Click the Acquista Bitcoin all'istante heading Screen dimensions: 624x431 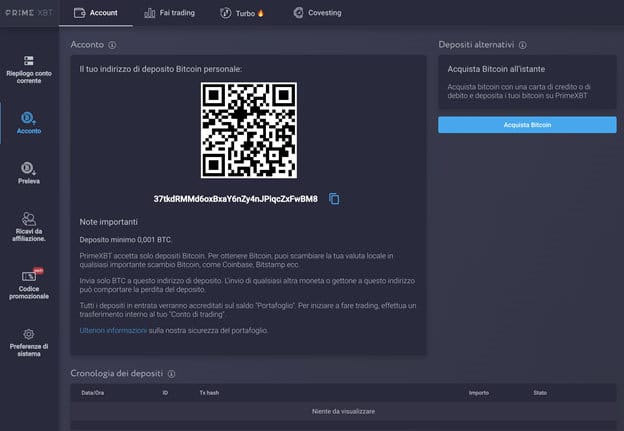pyautogui.click(x=496, y=69)
